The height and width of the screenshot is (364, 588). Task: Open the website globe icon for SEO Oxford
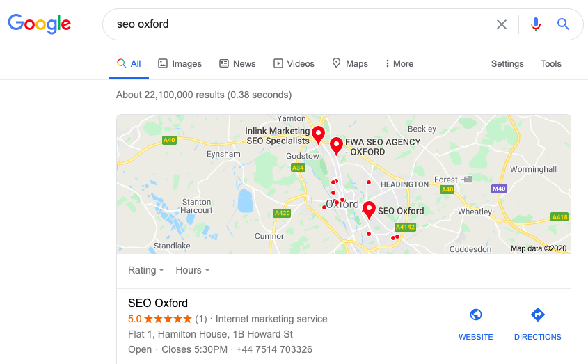(x=476, y=315)
